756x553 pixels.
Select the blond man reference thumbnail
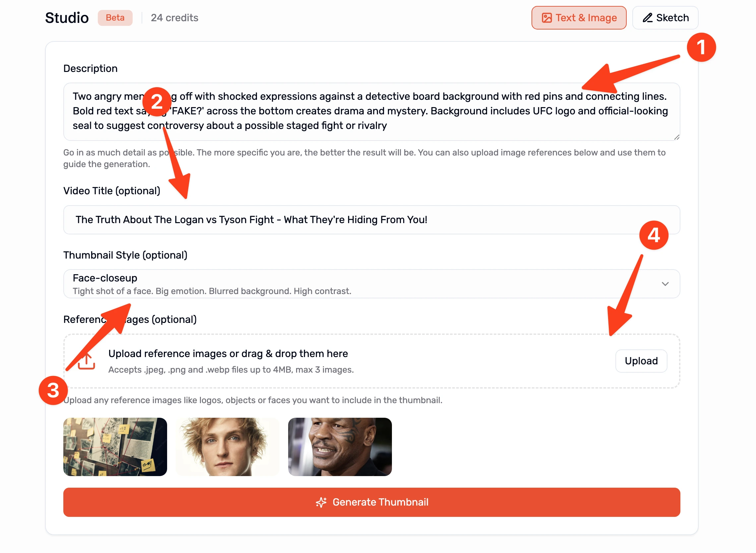pyautogui.click(x=227, y=447)
